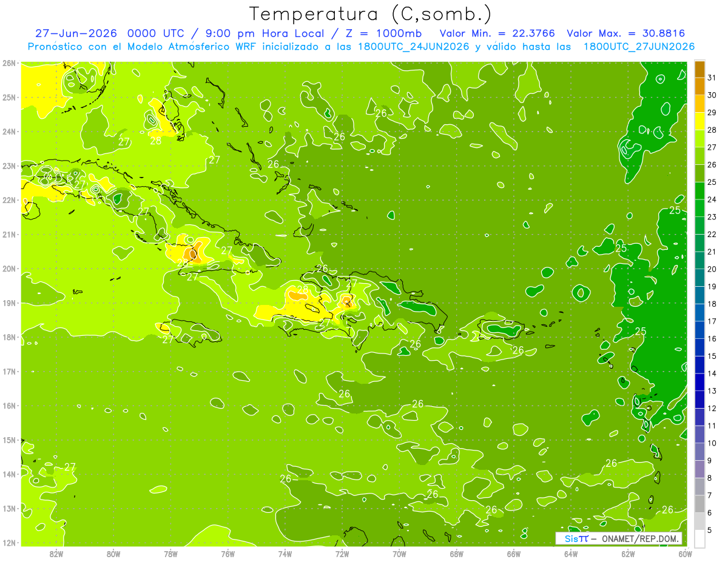Click the 76W longitude axis label
The height and width of the screenshot is (562, 728).
[228, 554]
